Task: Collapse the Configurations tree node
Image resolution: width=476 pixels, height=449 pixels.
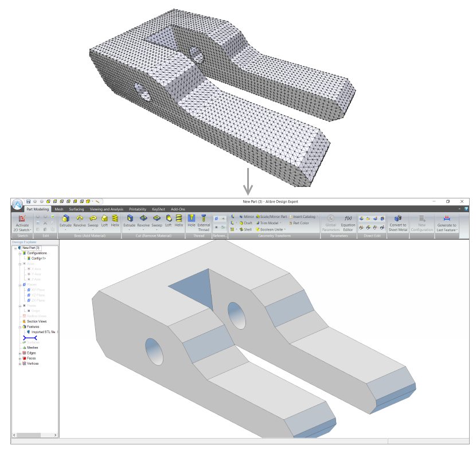Action: [x=20, y=253]
